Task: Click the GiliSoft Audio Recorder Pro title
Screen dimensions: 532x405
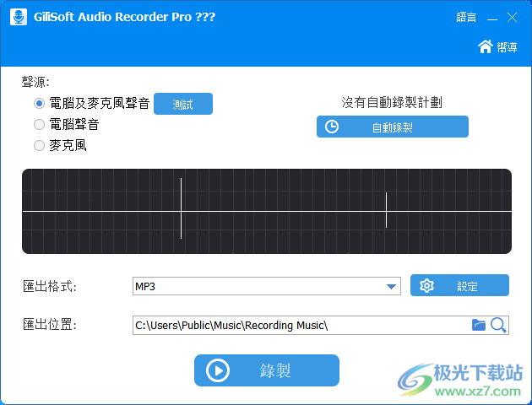Action: pos(124,17)
